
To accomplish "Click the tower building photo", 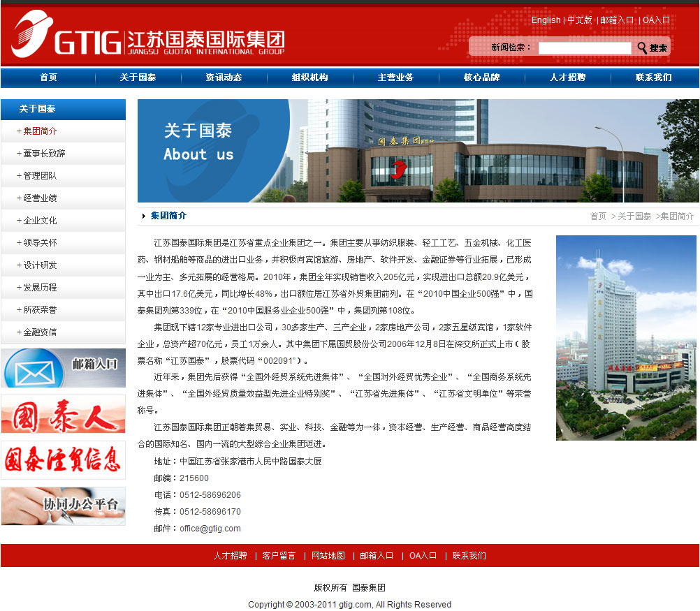I will 626,338.
